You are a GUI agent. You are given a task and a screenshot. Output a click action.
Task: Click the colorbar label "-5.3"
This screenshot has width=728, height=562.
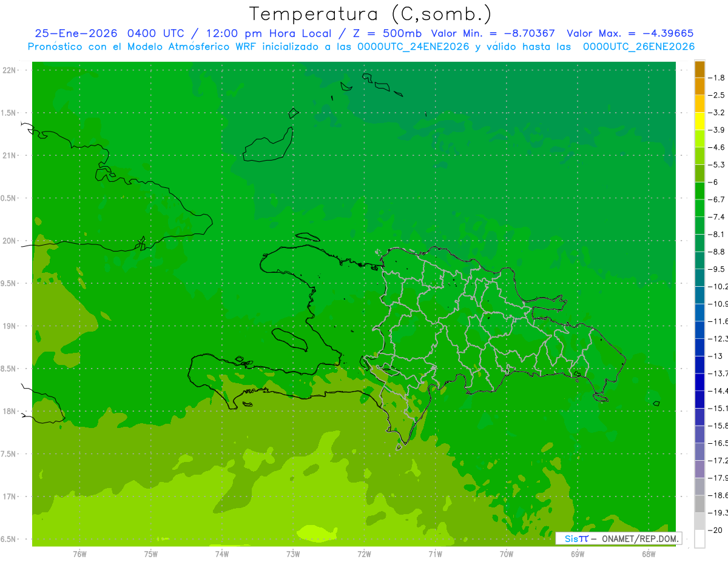[x=718, y=164]
